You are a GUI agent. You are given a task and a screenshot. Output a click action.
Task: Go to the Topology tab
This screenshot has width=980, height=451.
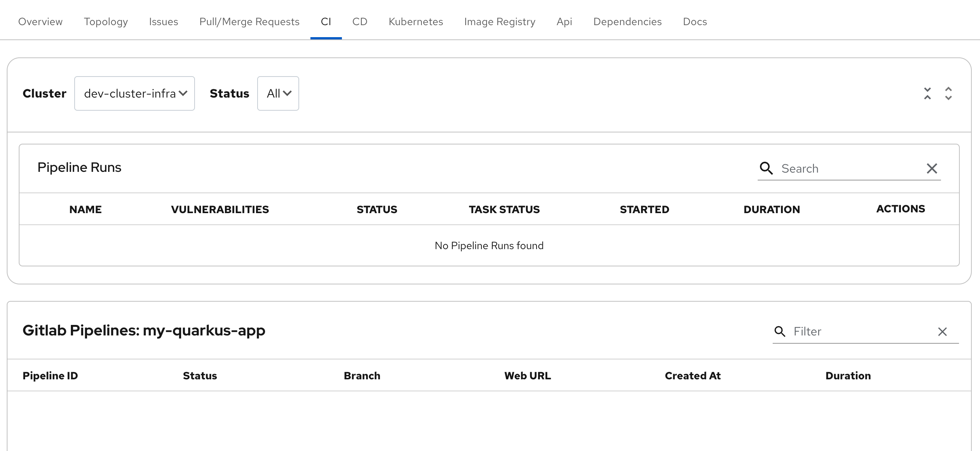coord(106,22)
